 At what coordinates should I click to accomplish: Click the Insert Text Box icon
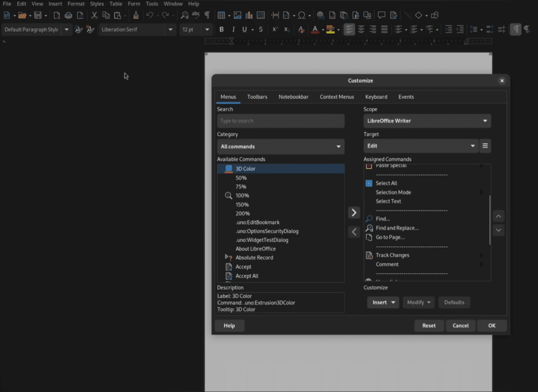[261, 15]
